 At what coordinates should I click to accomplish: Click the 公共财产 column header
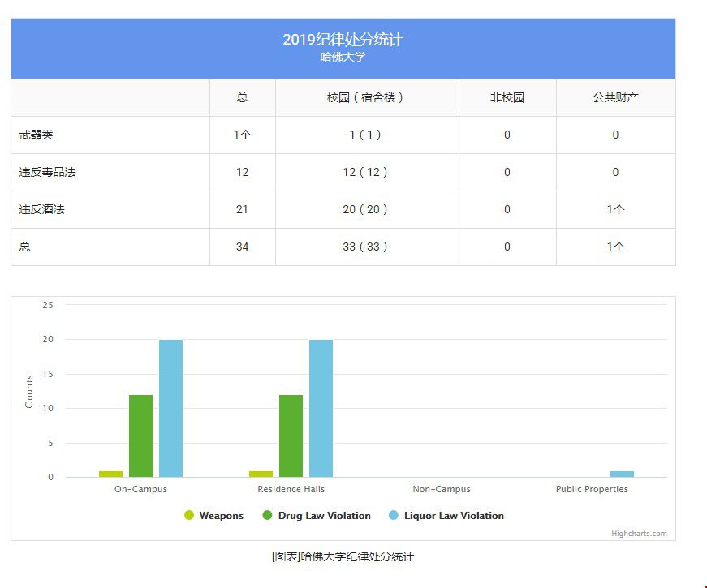coord(615,97)
